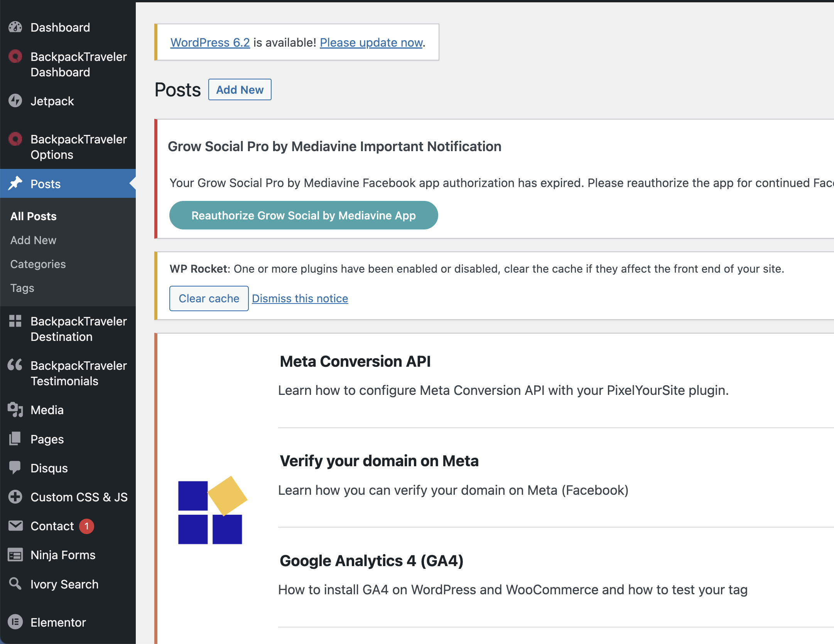
Task: Click the Clear cache button
Action: coord(209,298)
